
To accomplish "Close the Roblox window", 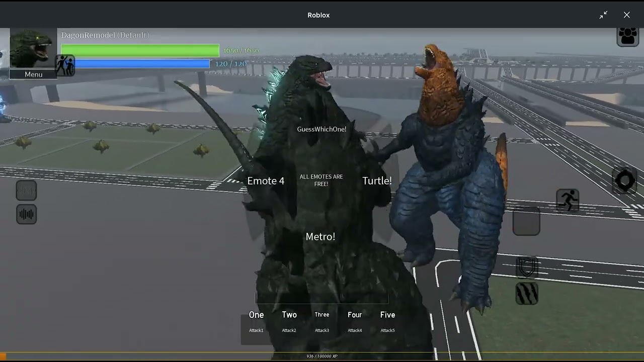I will [x=627, y=15].
